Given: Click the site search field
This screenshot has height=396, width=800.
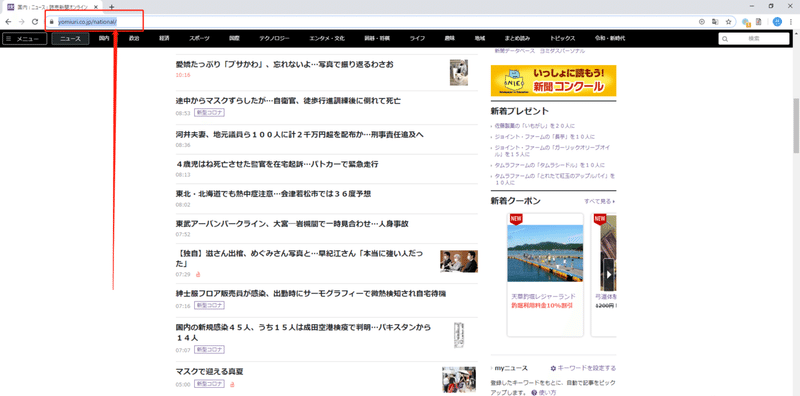Looking at the screenshot, I should click(754, 39).
